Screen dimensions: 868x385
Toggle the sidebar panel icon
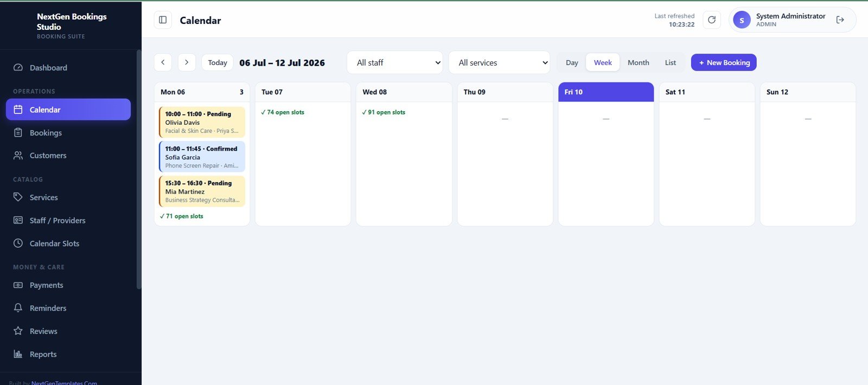point(163,20)
